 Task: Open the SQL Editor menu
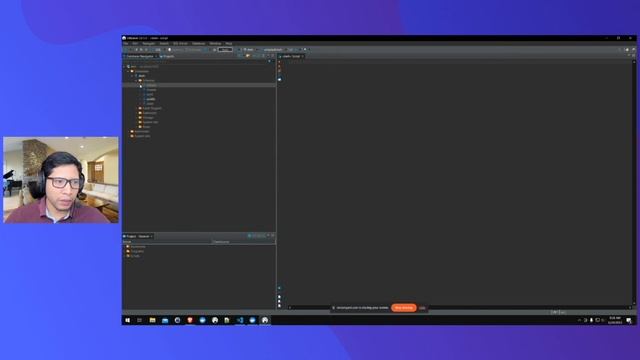pos(180,43)
